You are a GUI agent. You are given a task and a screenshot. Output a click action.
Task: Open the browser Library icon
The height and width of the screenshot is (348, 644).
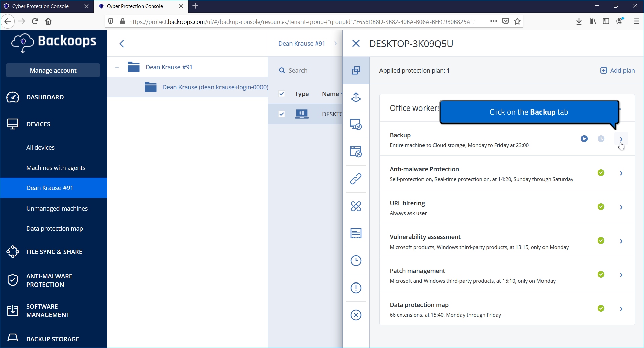pyautogui.click(x=593, y=21)
